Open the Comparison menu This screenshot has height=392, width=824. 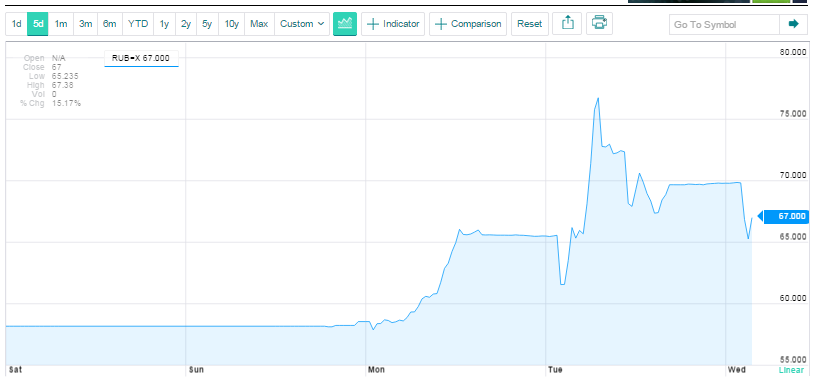pyautogui.click(x=468, y=24)
